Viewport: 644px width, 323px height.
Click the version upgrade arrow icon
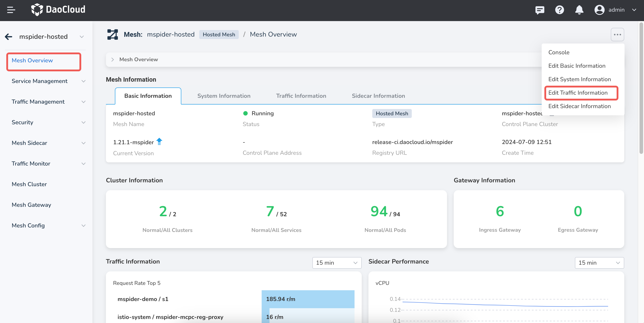pyautogui.click(x=159, y=142)
